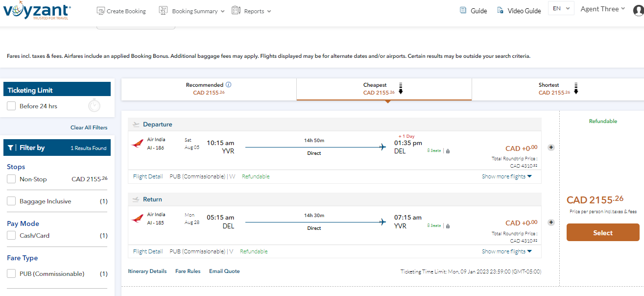The image size is (644, 296).
Task: Expand Show more flights for departure
Action: [x=506, y=176]
